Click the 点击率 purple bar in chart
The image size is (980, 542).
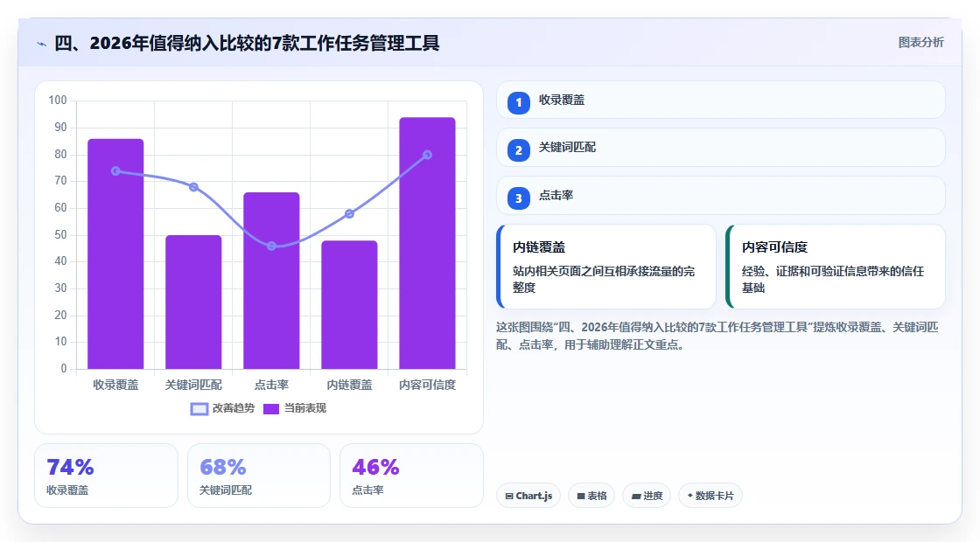click(271, 281)
